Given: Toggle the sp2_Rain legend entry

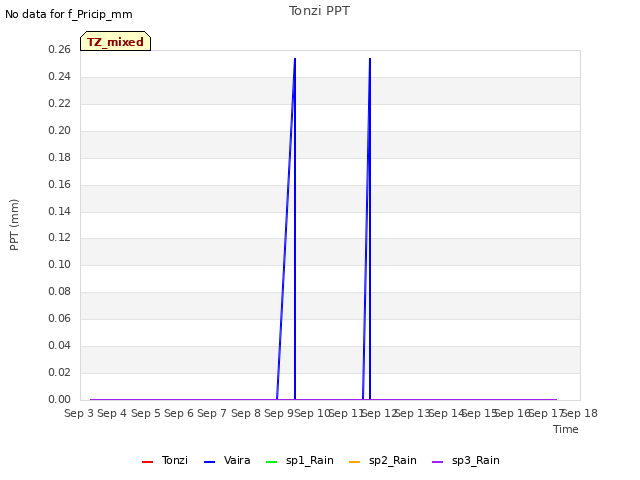Looking at the screenshot, I should 382,460.
